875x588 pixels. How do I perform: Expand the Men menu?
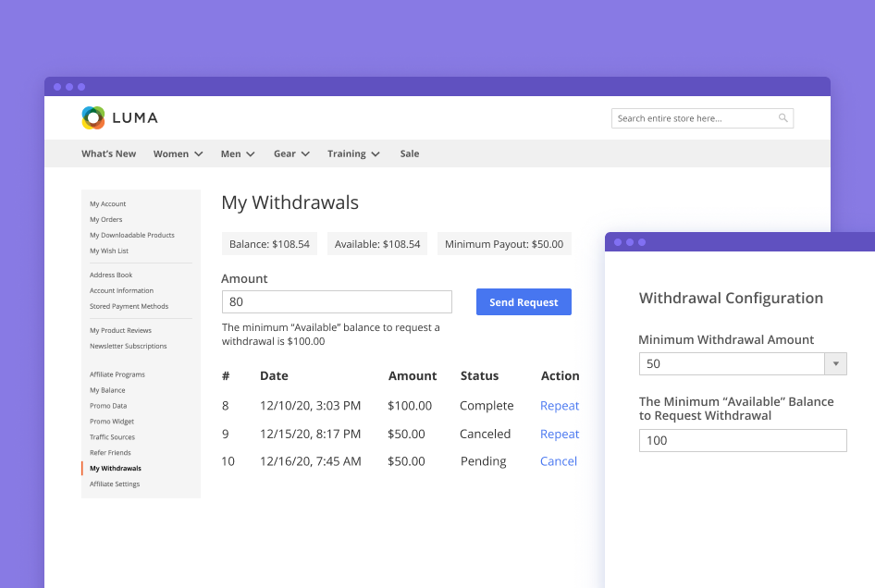237,154
